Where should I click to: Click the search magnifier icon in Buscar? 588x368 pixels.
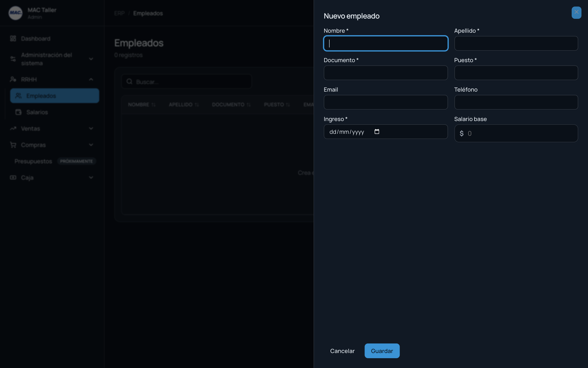click(x=130, y=82)
